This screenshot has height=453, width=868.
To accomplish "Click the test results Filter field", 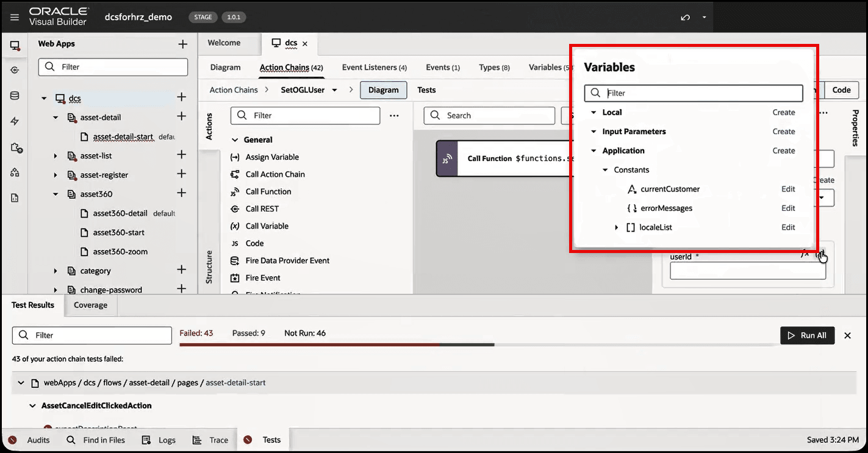I will [x=92, y=335].
